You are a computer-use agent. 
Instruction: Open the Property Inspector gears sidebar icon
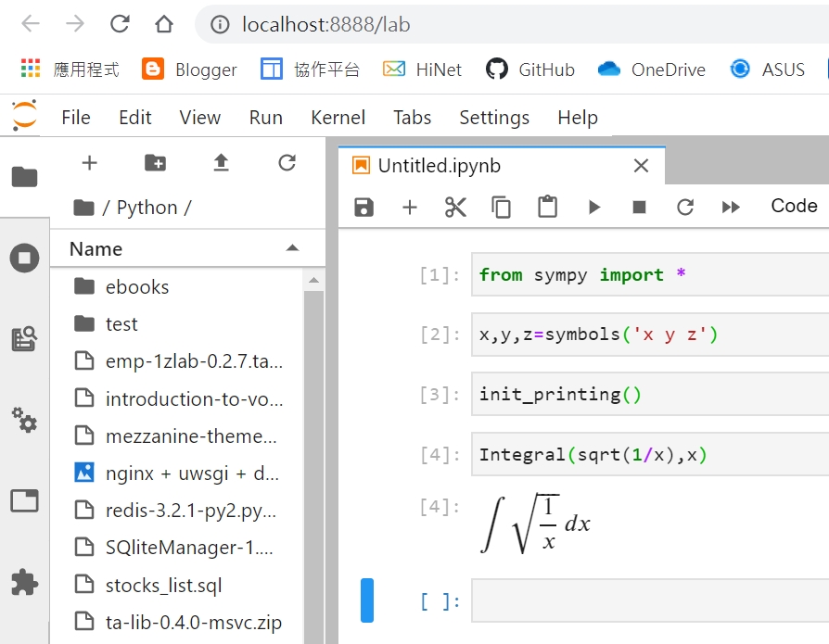click(24, 420)
